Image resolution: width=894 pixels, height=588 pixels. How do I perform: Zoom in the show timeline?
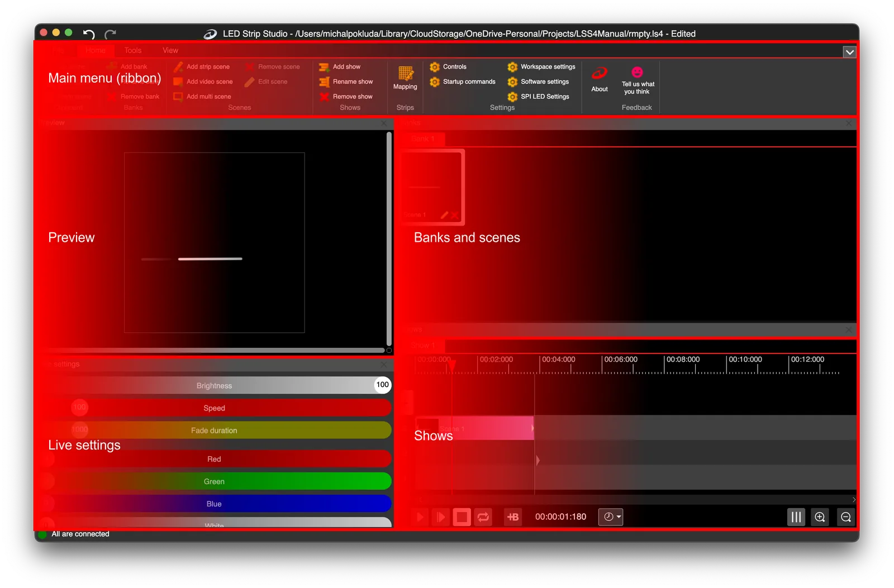[820, 517]
